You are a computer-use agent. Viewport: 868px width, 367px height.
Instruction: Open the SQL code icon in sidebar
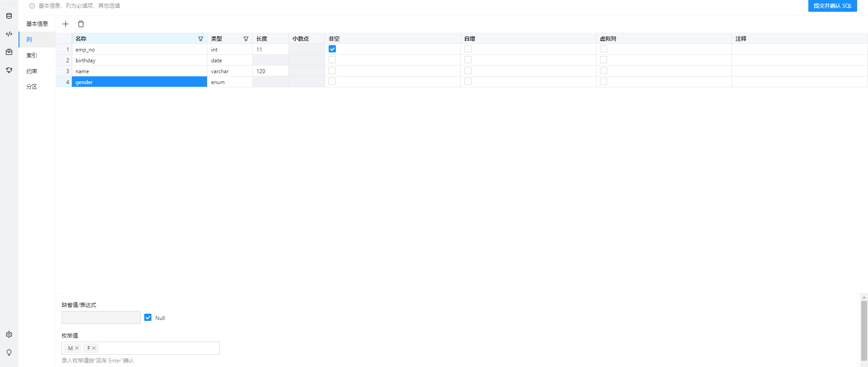(x=9, y=34)
